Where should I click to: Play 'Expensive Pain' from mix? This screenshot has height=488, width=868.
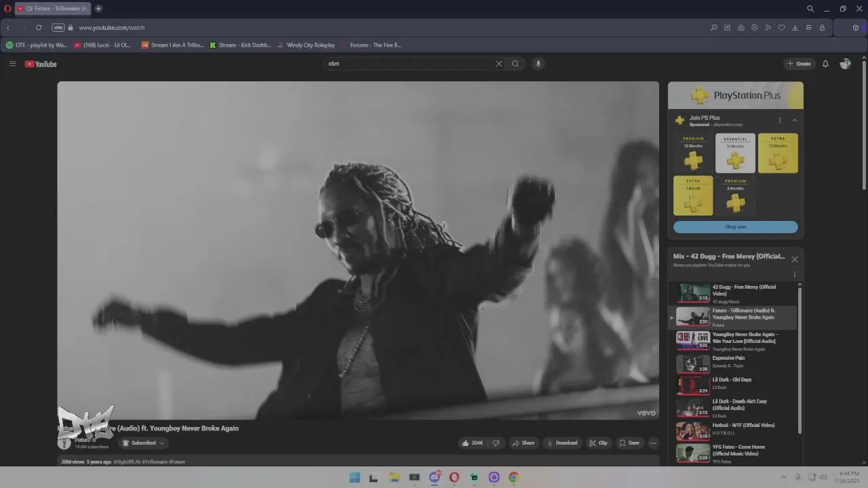[x=732, y=363]
